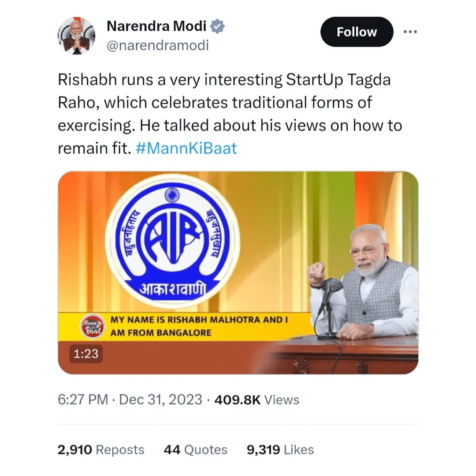Click the Rishabh Malhotra caption banner
The height and width of the screenshot is (476, 476).
pyautogui.click(x=198, y=326)
